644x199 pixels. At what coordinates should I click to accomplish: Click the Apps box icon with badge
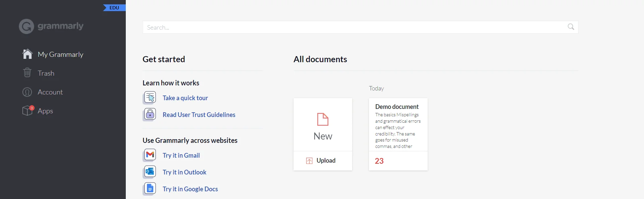[x=28, y=110]
